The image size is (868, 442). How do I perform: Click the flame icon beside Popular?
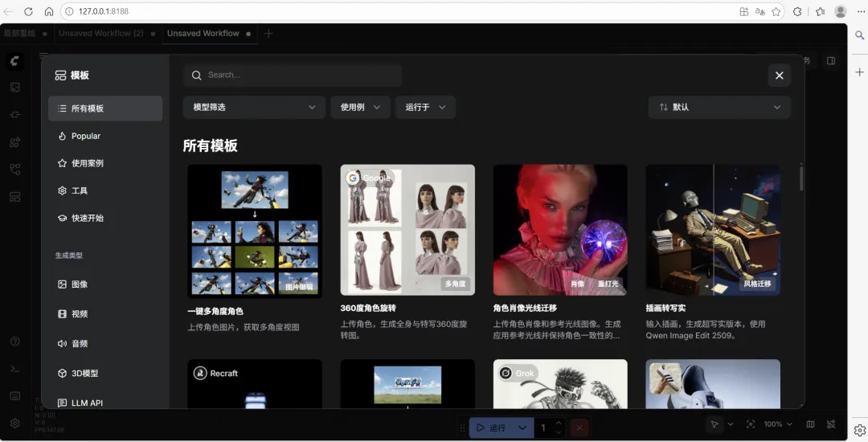click(x=62, y=136)
